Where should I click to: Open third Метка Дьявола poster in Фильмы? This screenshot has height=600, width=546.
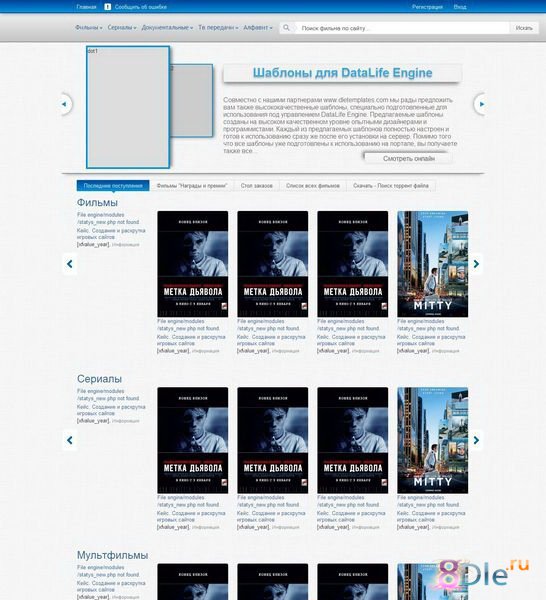[352, 264]
